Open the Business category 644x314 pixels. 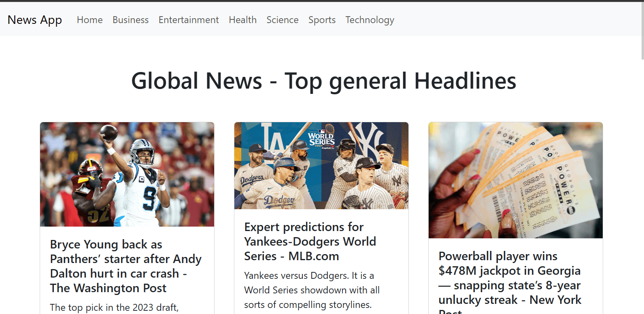[x=131, y=20]
